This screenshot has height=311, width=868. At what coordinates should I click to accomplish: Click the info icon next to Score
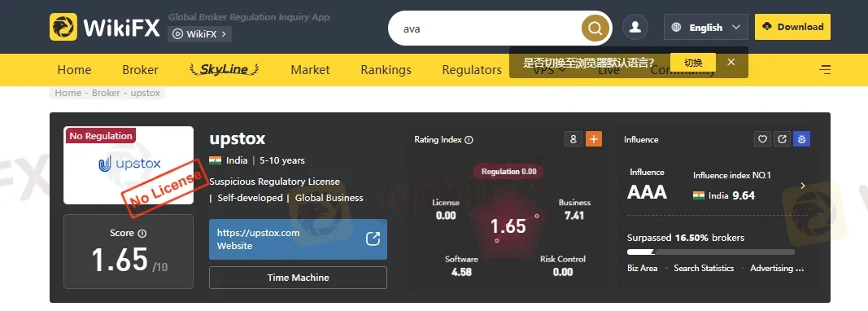tap(142, 234)
